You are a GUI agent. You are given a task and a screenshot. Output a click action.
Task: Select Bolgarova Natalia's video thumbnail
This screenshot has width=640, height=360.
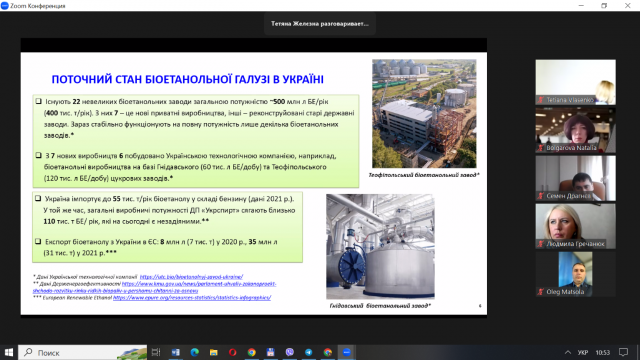click(x=576, y=130)
